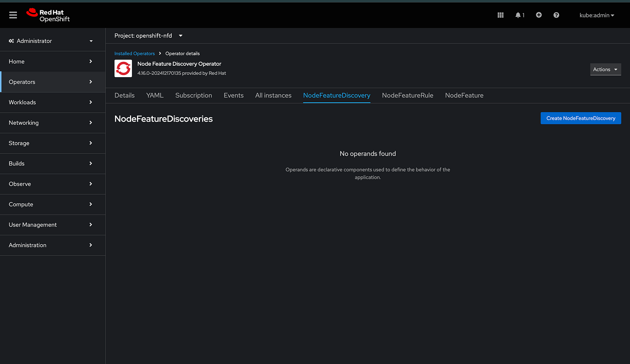Go to the Events tab

click(233, 96)
